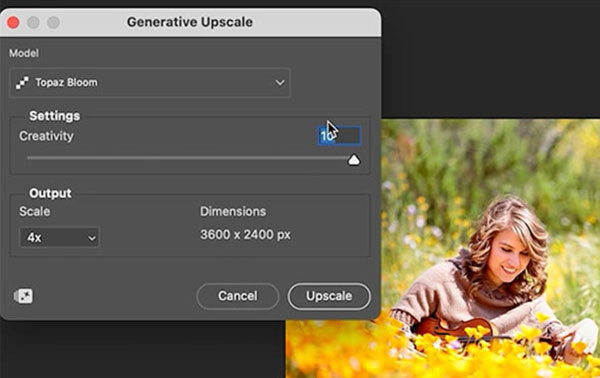The image size is (600, 378).
Task: Click the Model label
Action: [x=24, y=53]
